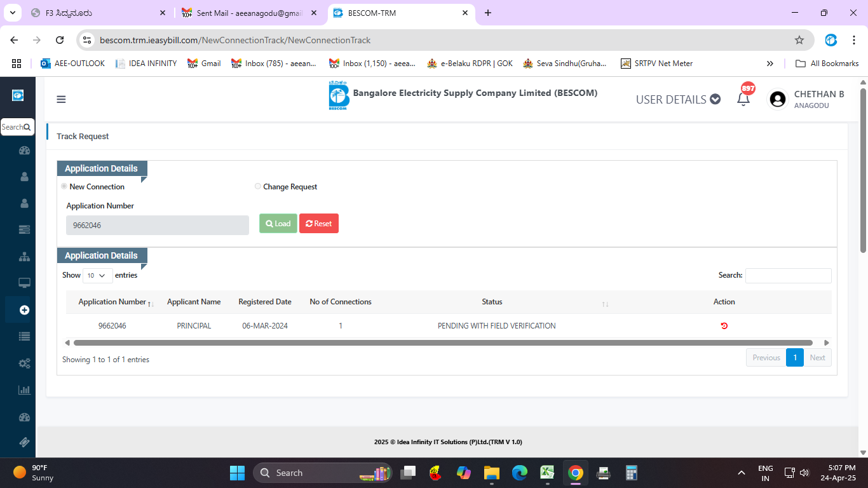Click the page 1 pagination button
The width and height of the screenshot is (868, 488).
click(x=795, y=358)
